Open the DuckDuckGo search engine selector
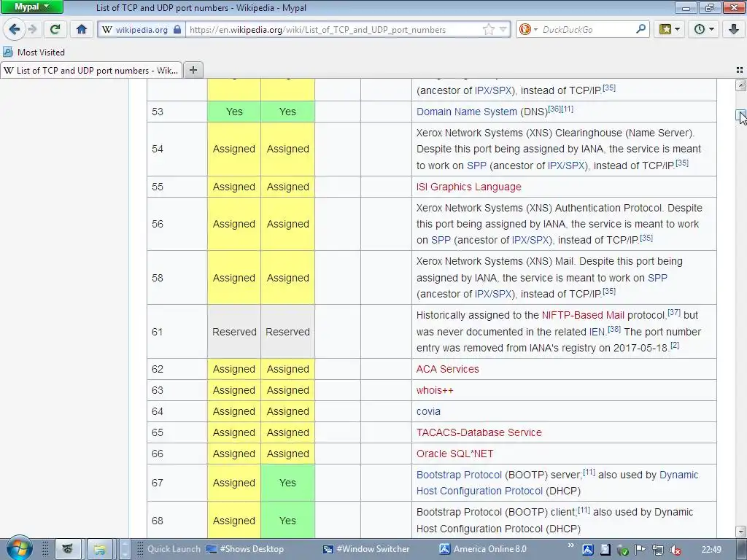Viewport: 747px width, 560px height. tap(528, 29)
